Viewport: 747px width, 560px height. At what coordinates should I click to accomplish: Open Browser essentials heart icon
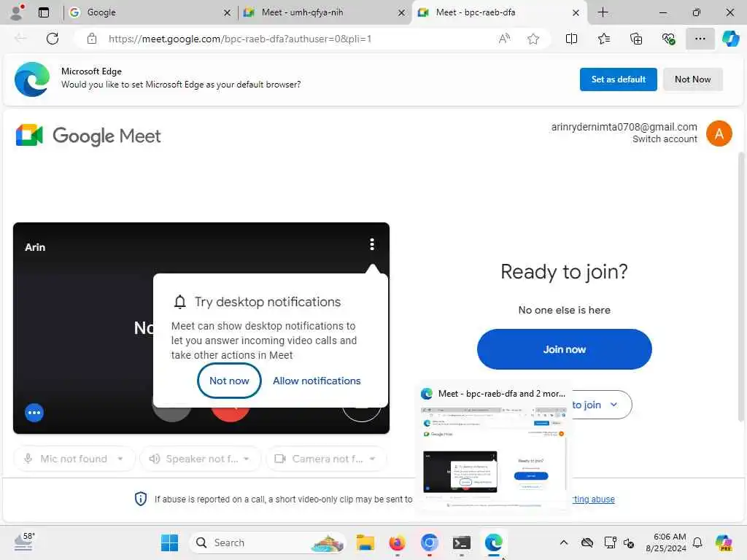[x=668, y=39]
